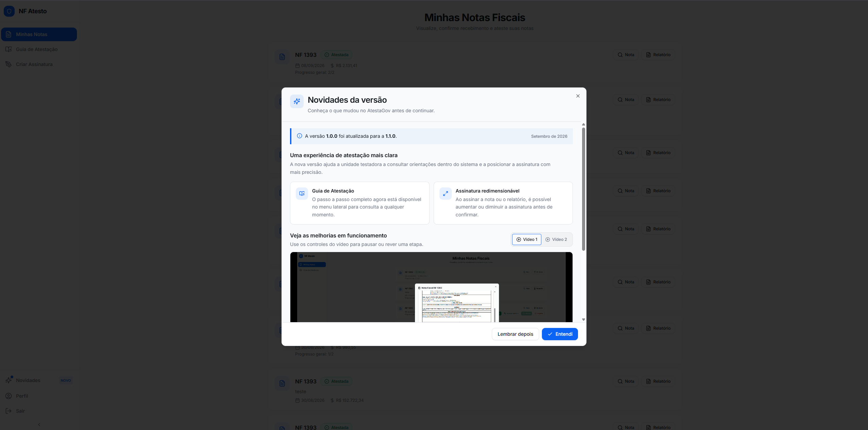Open Relatório for the NF dated 08/09/2026
The height and width of the screenshot is (430, 868).
tap(658, 55)
